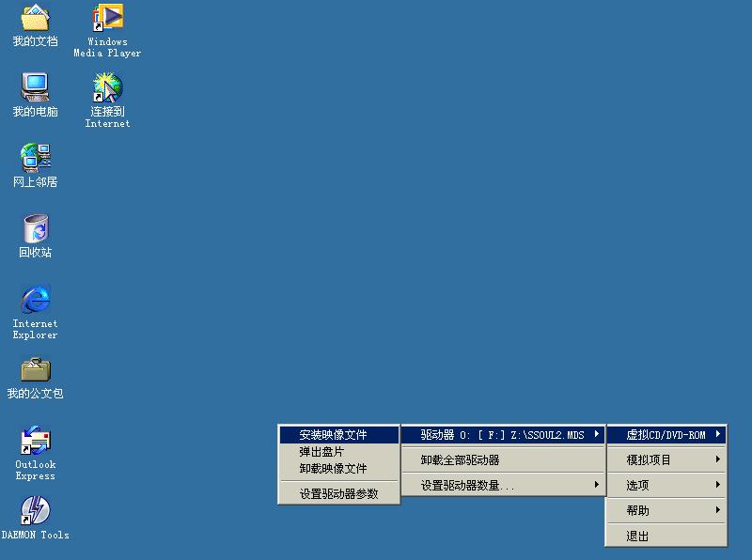This screenshot has height=560, width=752.
Task: Select drive 0 entry Z:\SSOUL2.MDS
Action: pos(503,435)
